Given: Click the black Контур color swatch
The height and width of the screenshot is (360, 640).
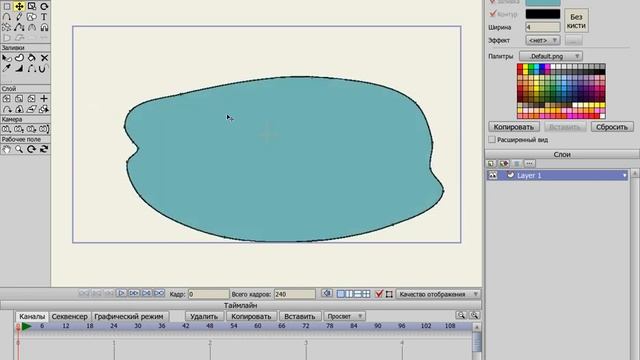Looking at the screenshot, I should pyautogui.click(x=542, y=14).
